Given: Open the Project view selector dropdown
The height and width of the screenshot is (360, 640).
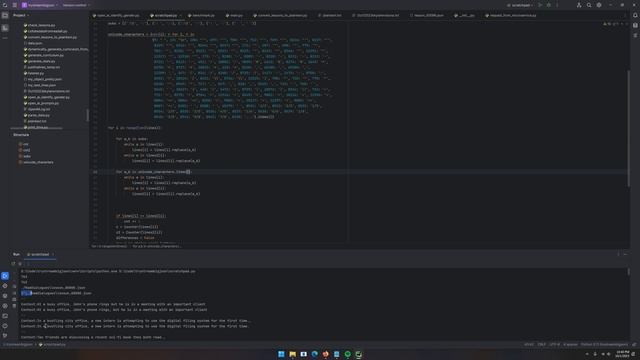Looking at the screenshot, I should [x=21, y=15].
